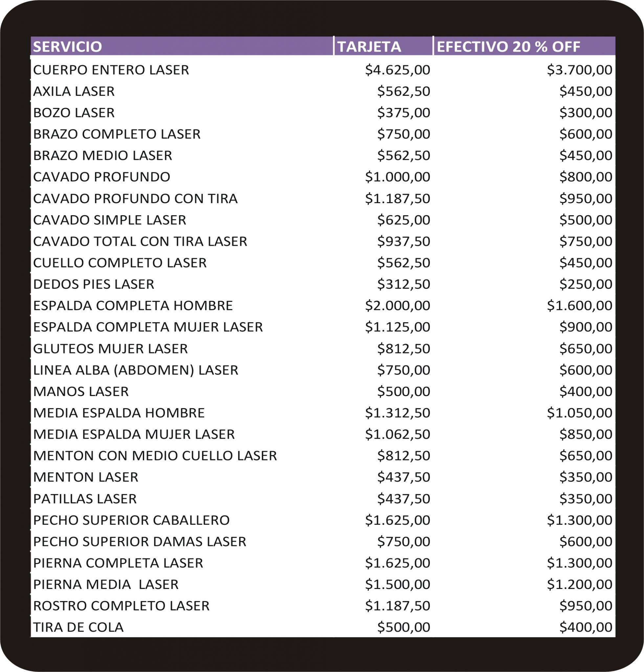Click the PECHO SUPERIOR CABALLERO row
This screenshot has width=644, height=672.
pyautogui.click(x=323, y=520)
